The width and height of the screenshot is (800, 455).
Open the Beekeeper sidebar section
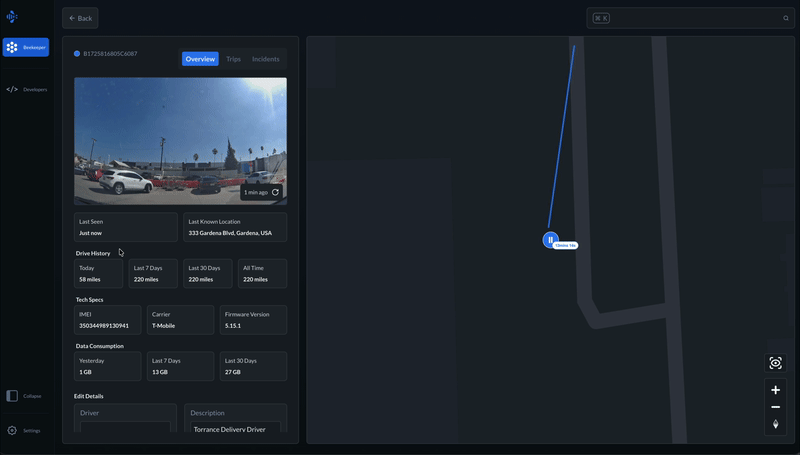(25, 47)
